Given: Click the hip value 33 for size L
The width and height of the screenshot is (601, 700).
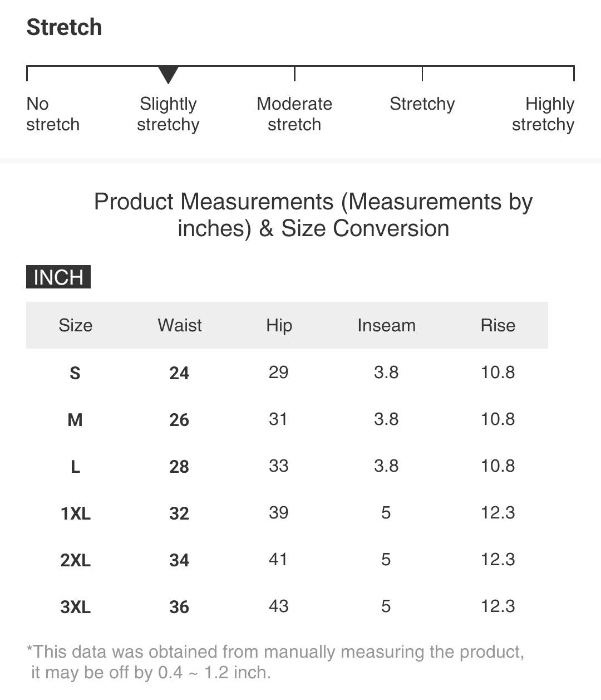Looking at the screenshot, I should [278, 466].
